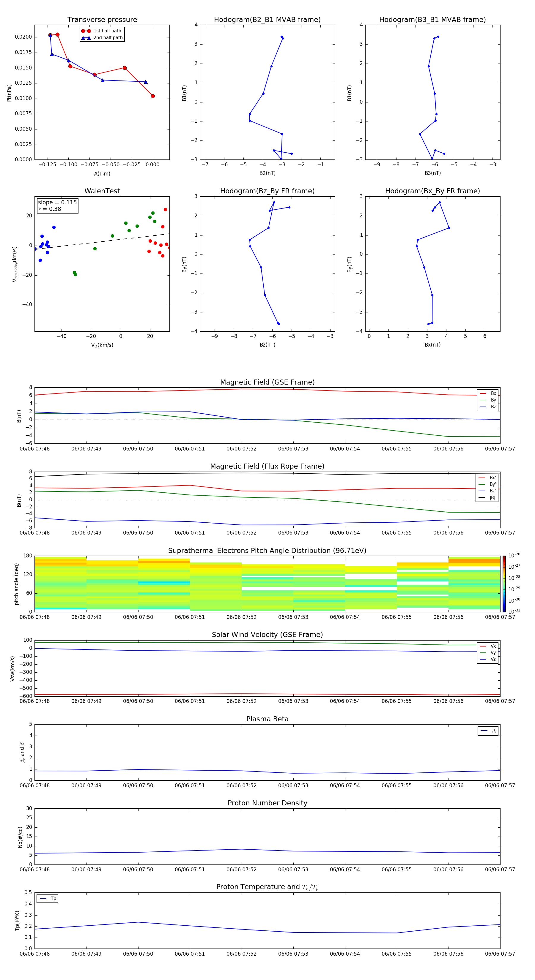This screenshot has width=535, height=980.
Task: Click the 'Transverse pressure' plot title
Action: (102, 19)
